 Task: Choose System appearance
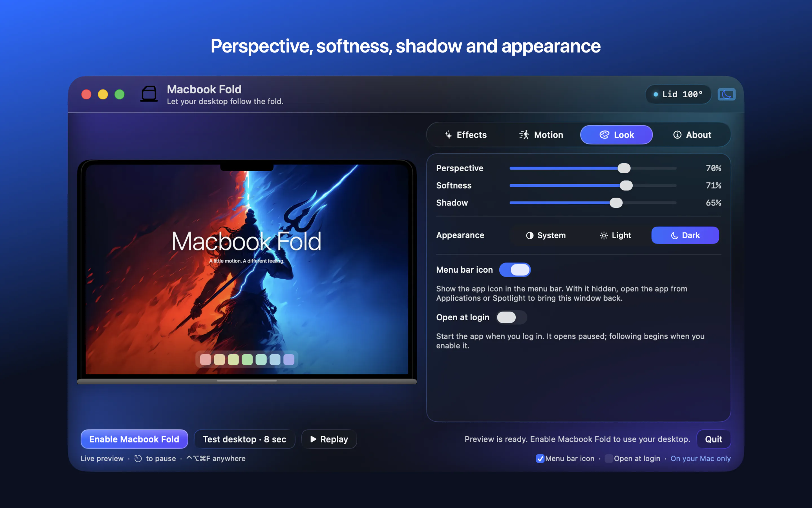click(x=546, y=235)
